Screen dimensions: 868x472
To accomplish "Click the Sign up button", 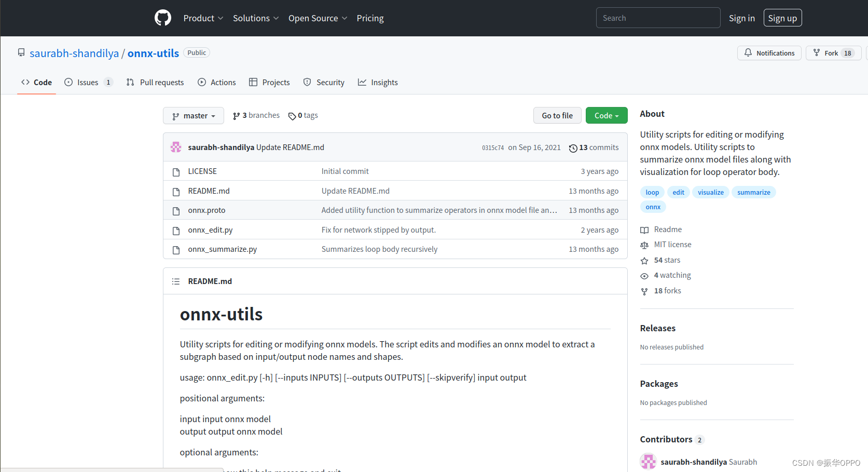I will click(x=782, y=18).
